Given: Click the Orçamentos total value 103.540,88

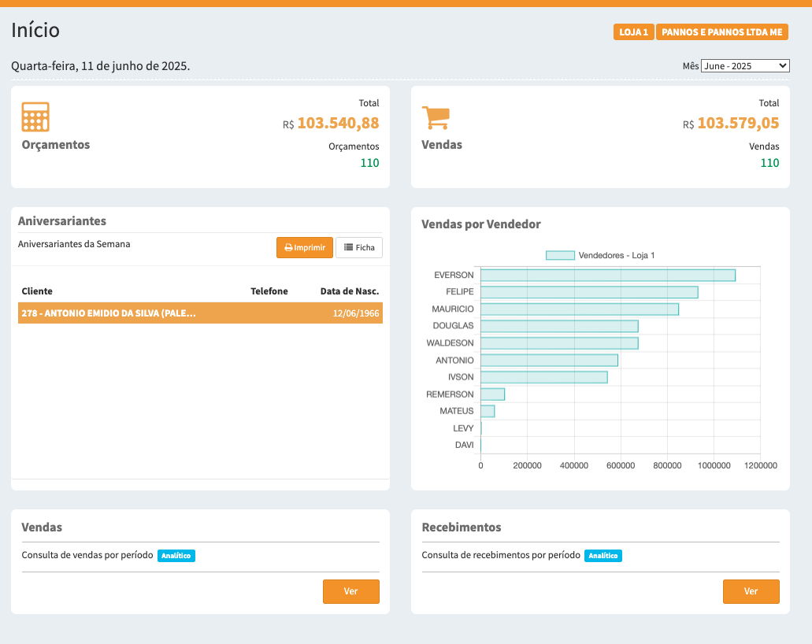Looking at the screenshot, I should click(338, 124).
